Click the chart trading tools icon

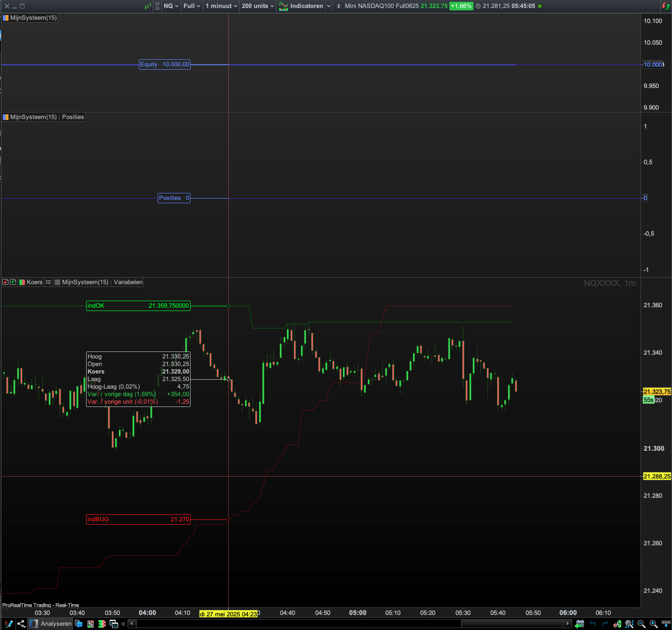pos(617,624)
